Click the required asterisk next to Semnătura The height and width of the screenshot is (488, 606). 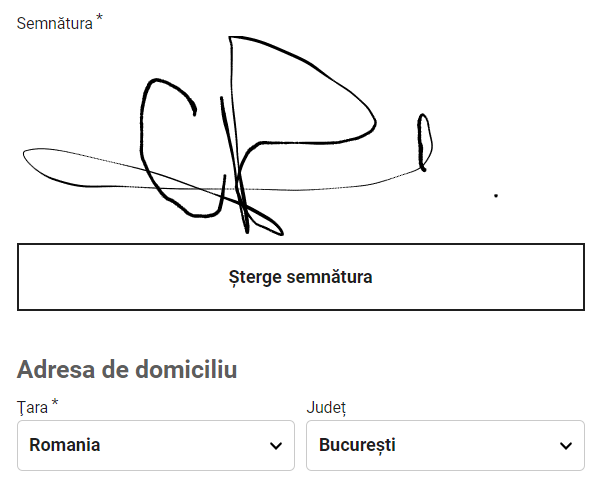pos(99,18)
